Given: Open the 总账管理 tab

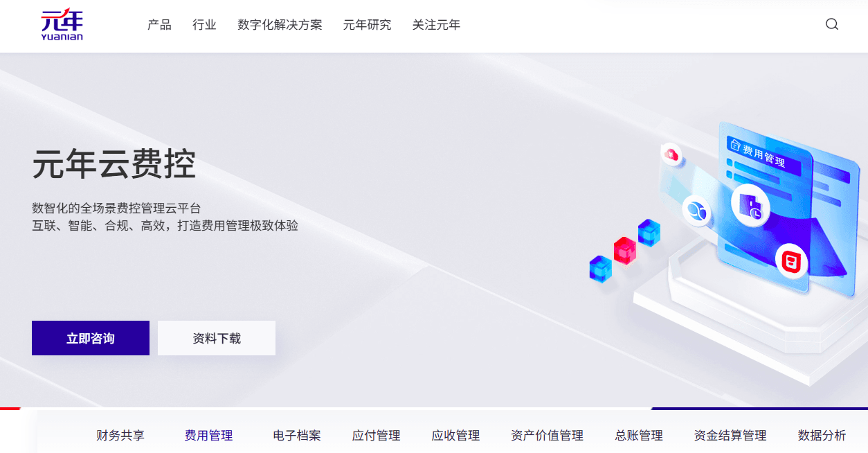Looking at the screenshot, I should pos(639,436).
